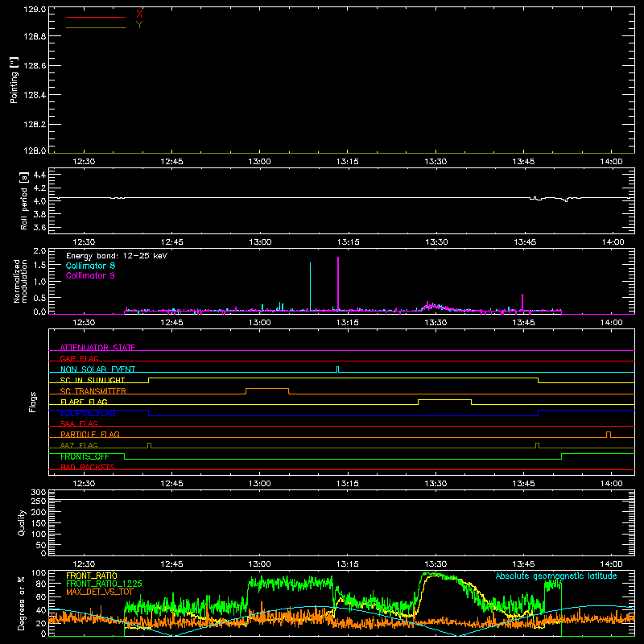Click the FRONTS_OFF flag label
Screen dimensions: 644x644
click(85, 456)
